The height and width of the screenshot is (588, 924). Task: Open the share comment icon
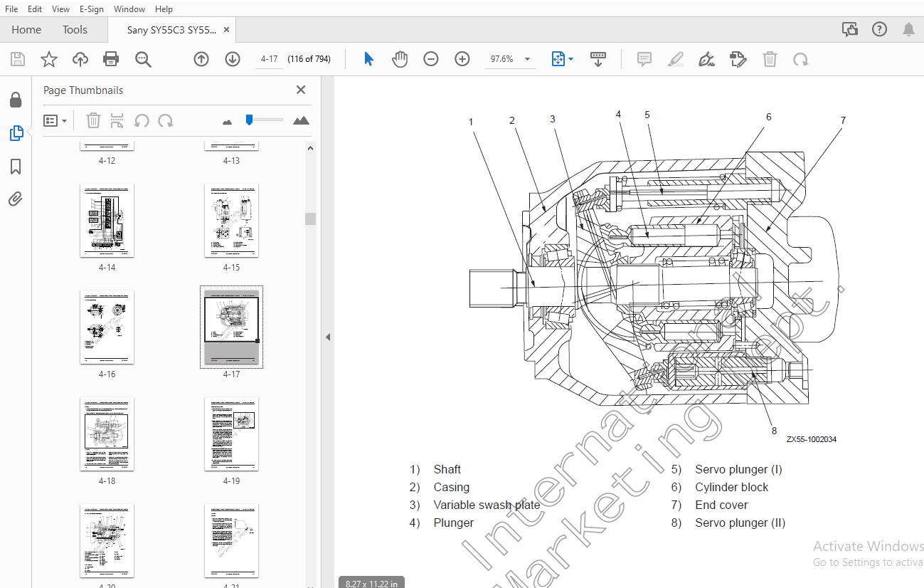tap(849, 29)
